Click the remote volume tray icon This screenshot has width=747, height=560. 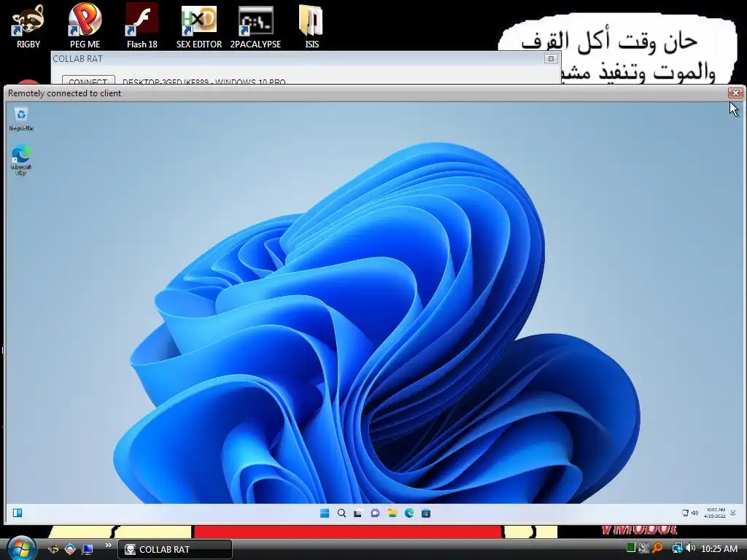pos(694,513)
